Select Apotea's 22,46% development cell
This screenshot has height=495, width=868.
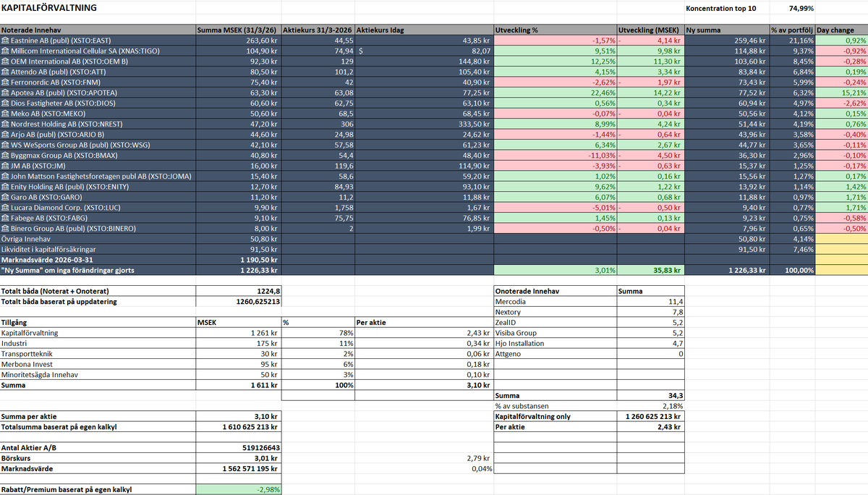(x=555, y=93)
